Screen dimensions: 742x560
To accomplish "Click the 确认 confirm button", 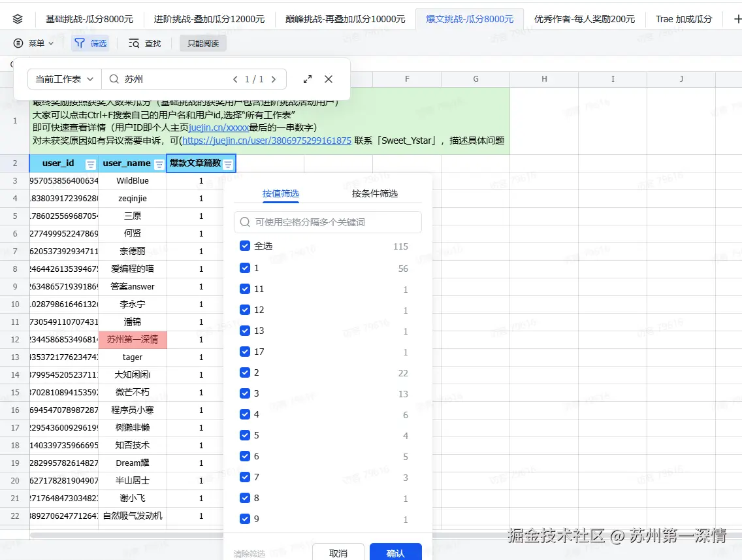I will point(395,553).
